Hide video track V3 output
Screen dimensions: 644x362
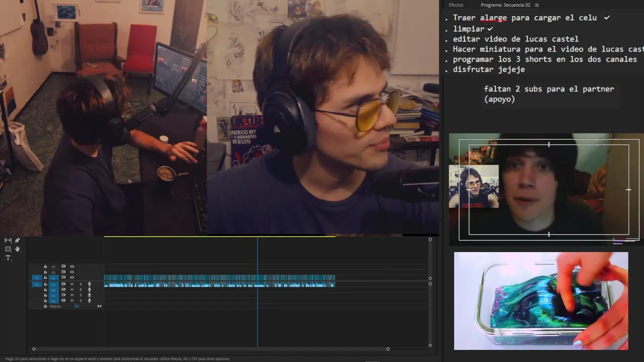(72, 266)
